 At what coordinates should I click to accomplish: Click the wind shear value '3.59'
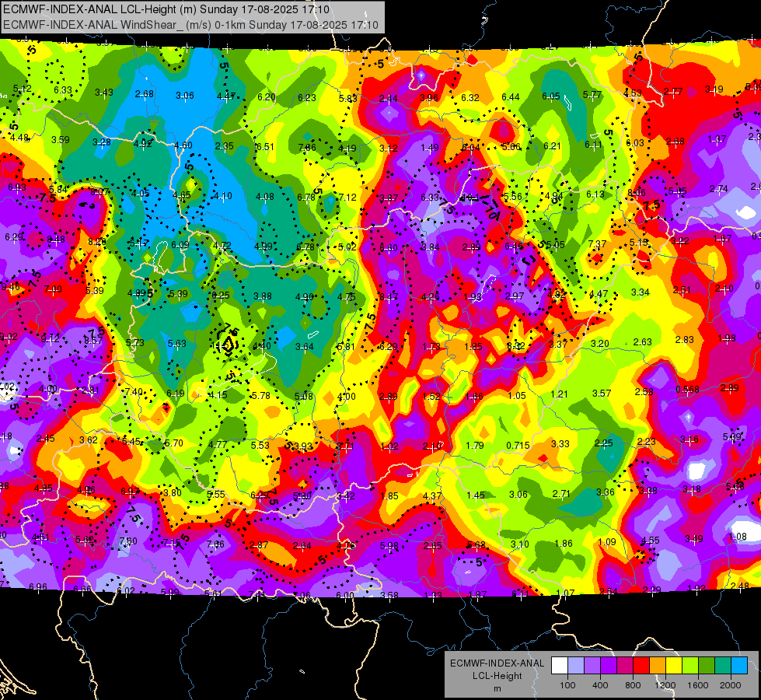tap(61, 140)
